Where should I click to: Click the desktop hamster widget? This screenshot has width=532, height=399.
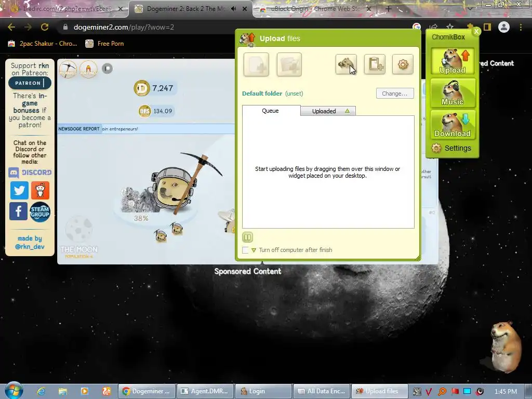pos(505,347)
